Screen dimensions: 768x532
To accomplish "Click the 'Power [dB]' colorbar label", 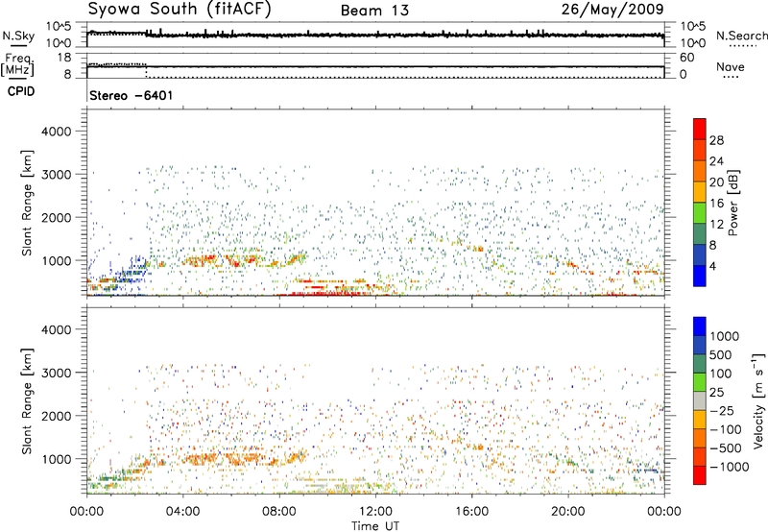I will pyautogui.click(x=732, y=203).
